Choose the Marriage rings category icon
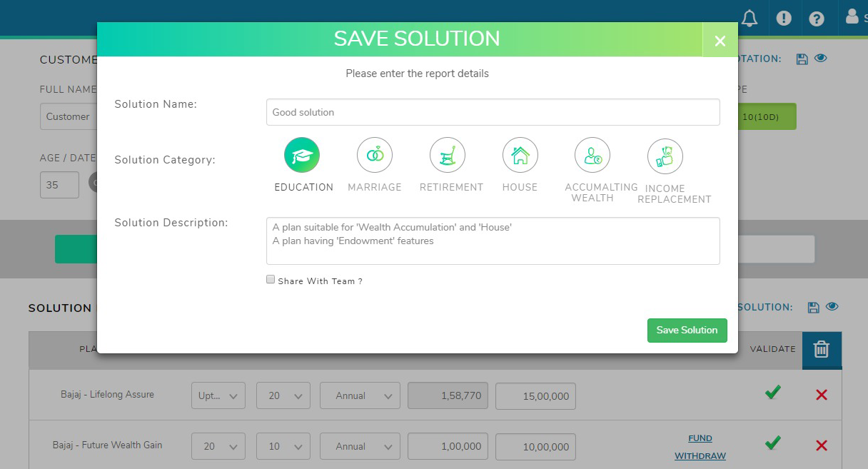Screen dimensions: 868x469 click(375, 156)
